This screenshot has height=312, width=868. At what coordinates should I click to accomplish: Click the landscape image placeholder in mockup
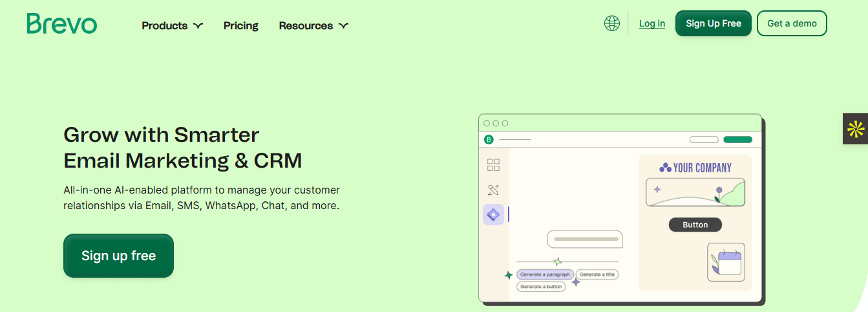pos(695,192)
